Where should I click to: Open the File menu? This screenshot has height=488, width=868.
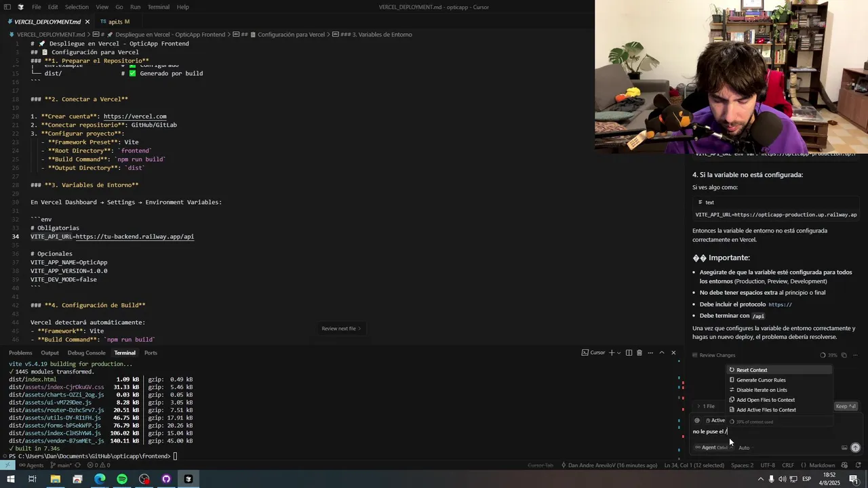click(37, 7)
